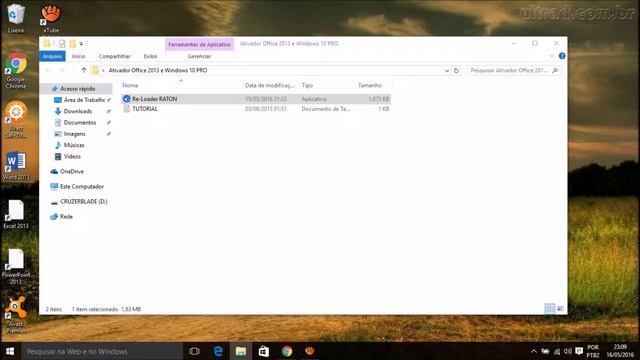Open the Gerenciar ribbon tab
This screenshot has width=640, height=360.
(199, 56)
